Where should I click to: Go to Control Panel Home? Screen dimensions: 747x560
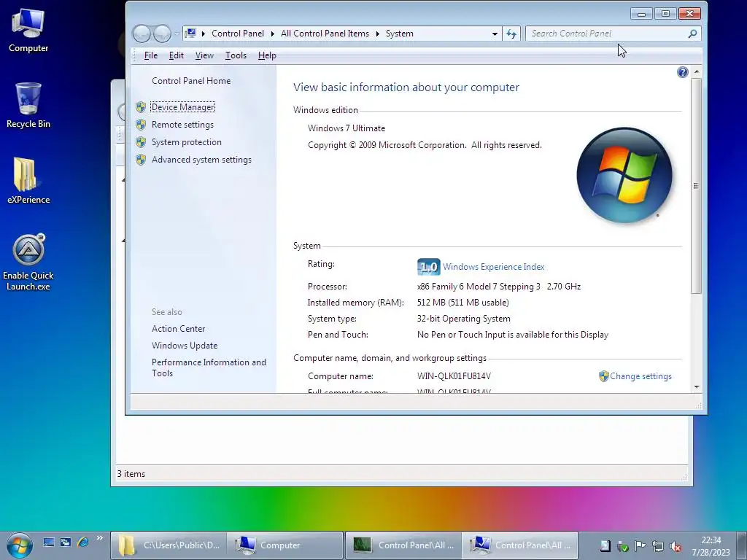click(x=191, y=80)
